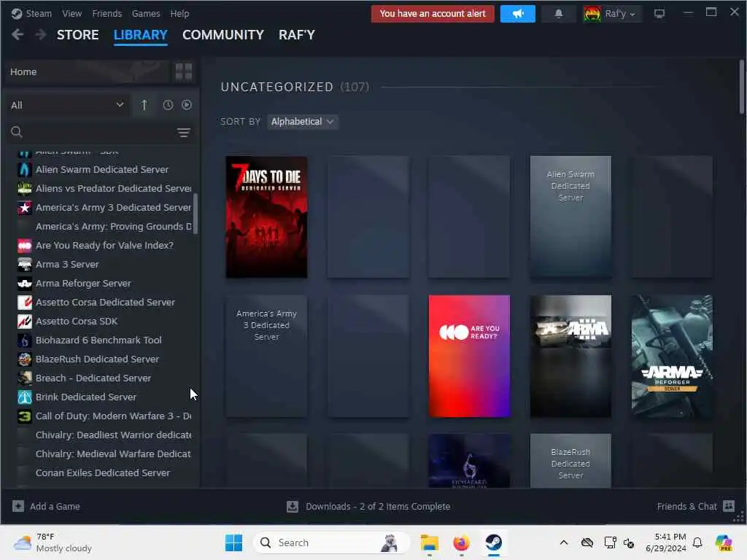The height and width of the screenshot is (560, 747).
Task: Open the Games menu
Action: 146,13
